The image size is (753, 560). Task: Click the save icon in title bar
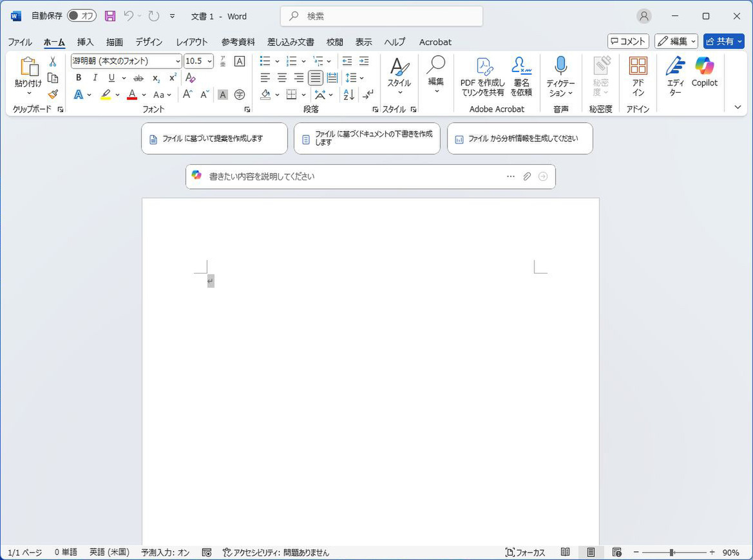point(110,16)
